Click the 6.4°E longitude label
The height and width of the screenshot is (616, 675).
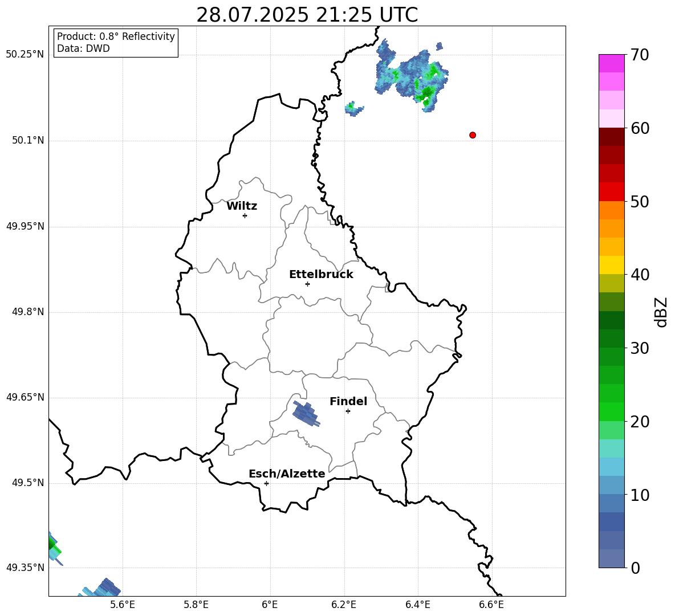[x=418, y=605]
